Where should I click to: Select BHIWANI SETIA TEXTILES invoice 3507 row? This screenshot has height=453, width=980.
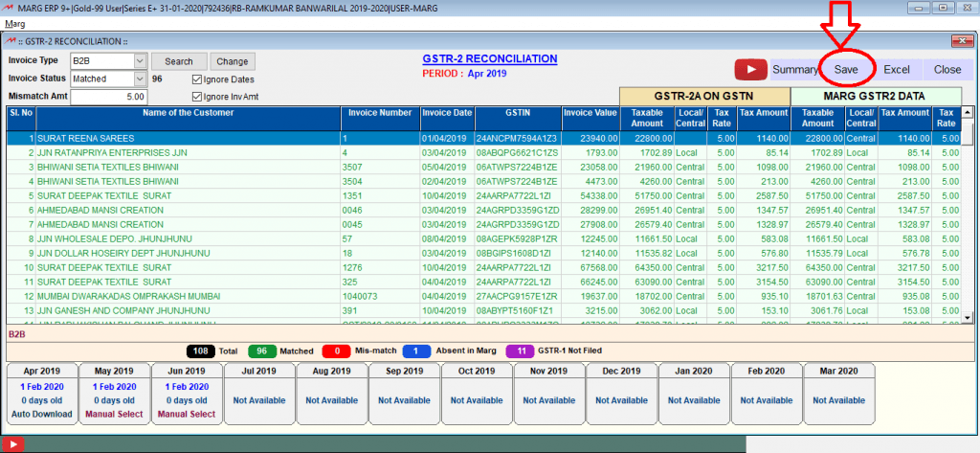tap(483, 167)
